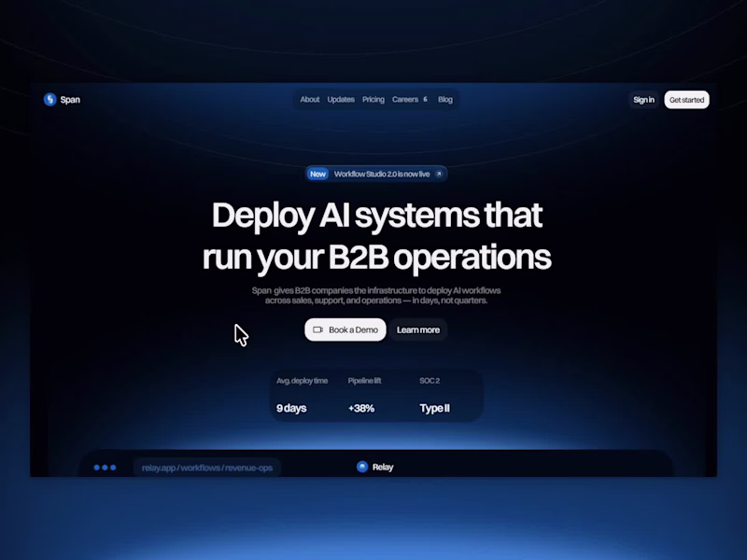Click the Relay logo icon in the preview
This screenshot has width=747, height=560.
tap(362, 467)
